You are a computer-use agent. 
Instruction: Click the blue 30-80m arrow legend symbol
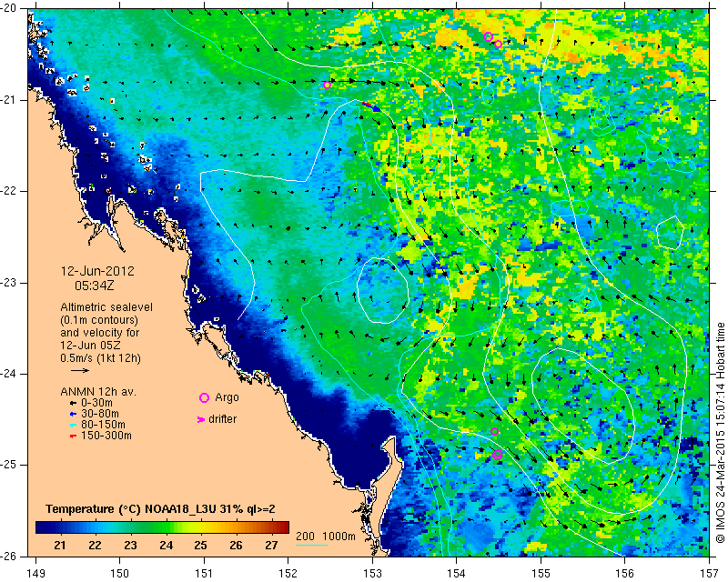[73, 414]
